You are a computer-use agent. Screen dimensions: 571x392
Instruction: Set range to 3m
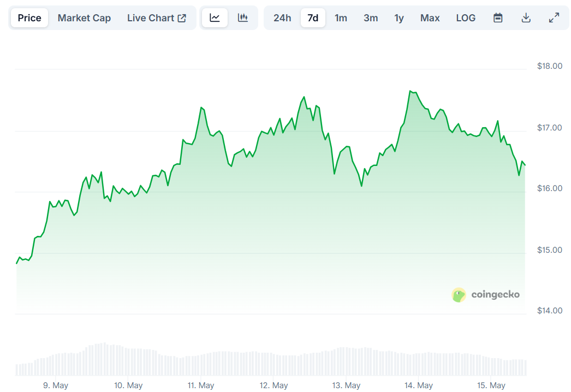pyautogui.click(x=371, y=18)
